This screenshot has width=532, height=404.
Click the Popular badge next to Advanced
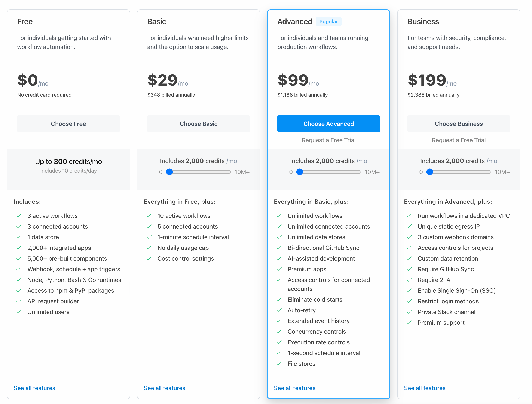point(328,22)
